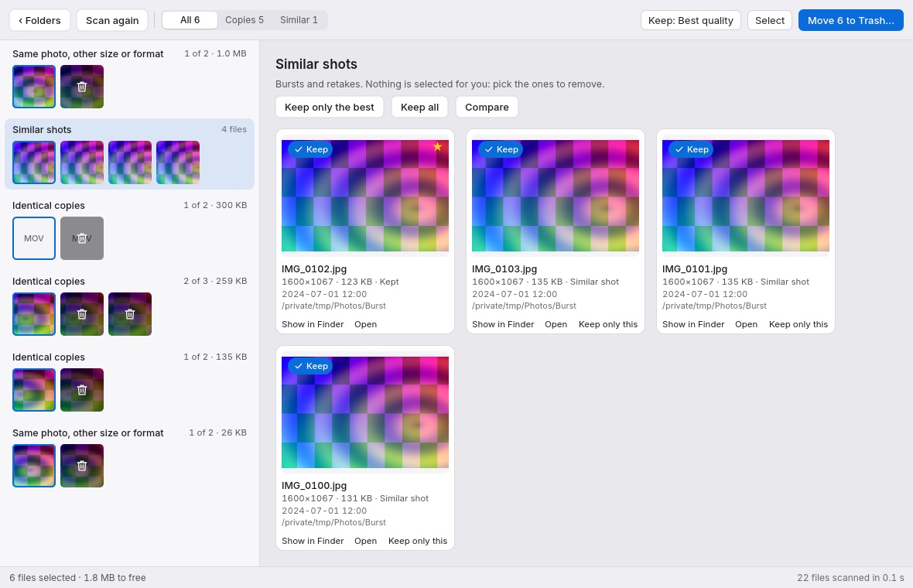Show IMG_0103.jpg in Finder
Screen dimensions: 913x588
[x=503, y=324]
